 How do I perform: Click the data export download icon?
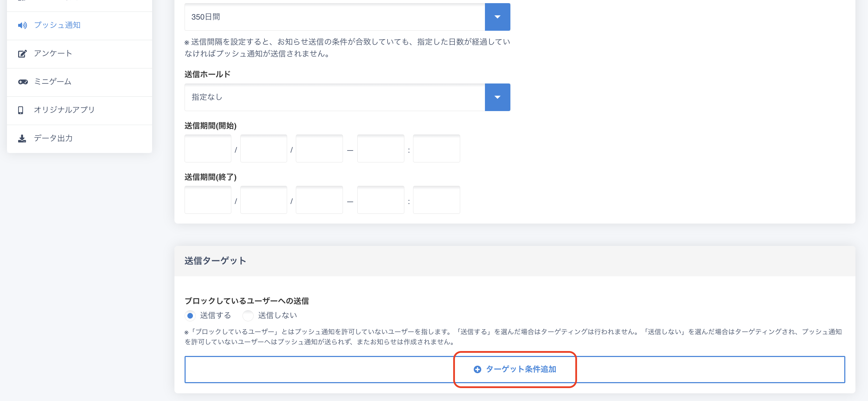coord(22,139)
